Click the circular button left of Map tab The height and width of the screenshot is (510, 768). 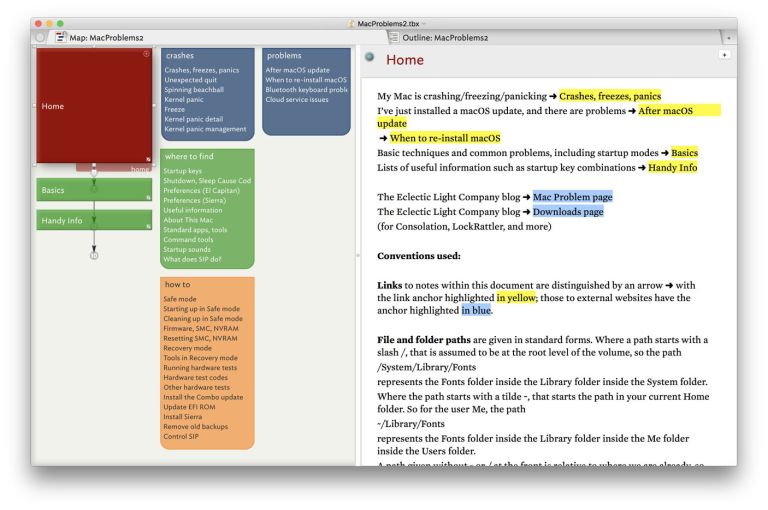pos(40,37)
